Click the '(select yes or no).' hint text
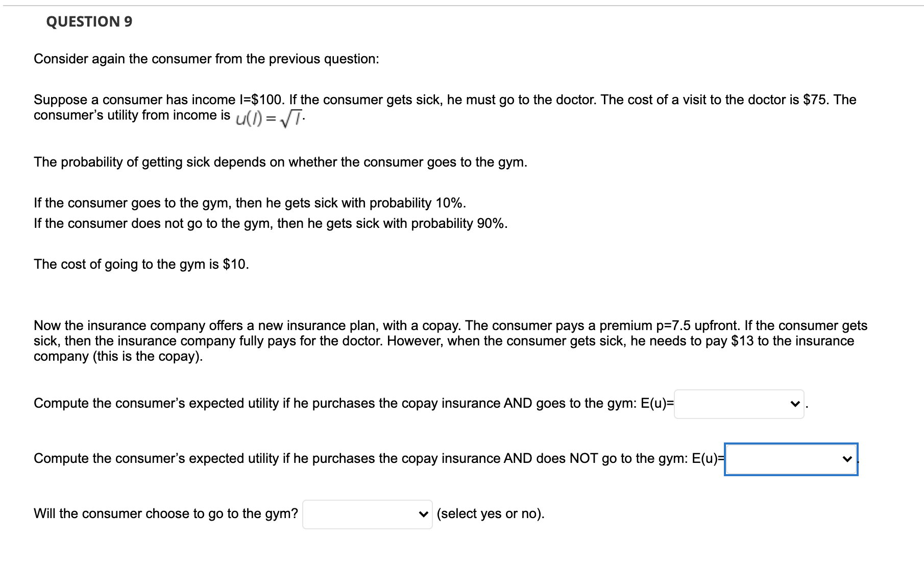This screenshot has height=561, width=924. [x=491, y=514]
